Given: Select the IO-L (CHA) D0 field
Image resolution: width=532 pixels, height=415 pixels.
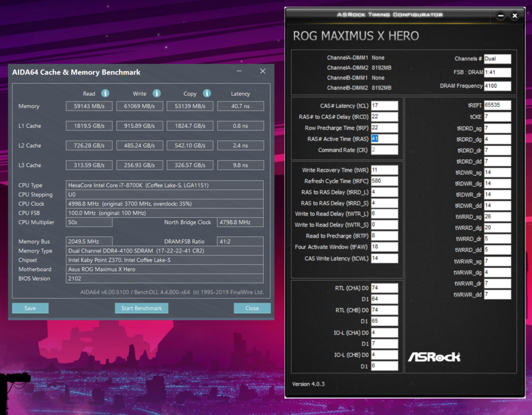Looking at the screenshot, I should tap(384, 333).
